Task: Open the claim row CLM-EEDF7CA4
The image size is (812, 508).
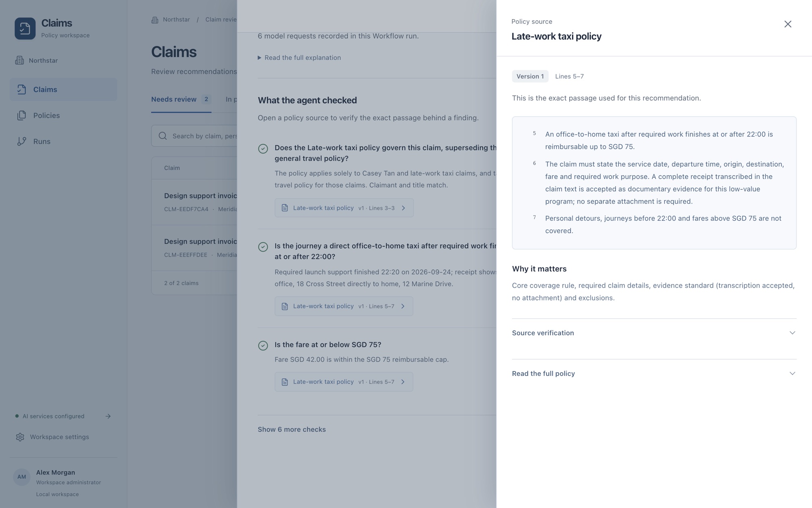Action: (194, 202)
